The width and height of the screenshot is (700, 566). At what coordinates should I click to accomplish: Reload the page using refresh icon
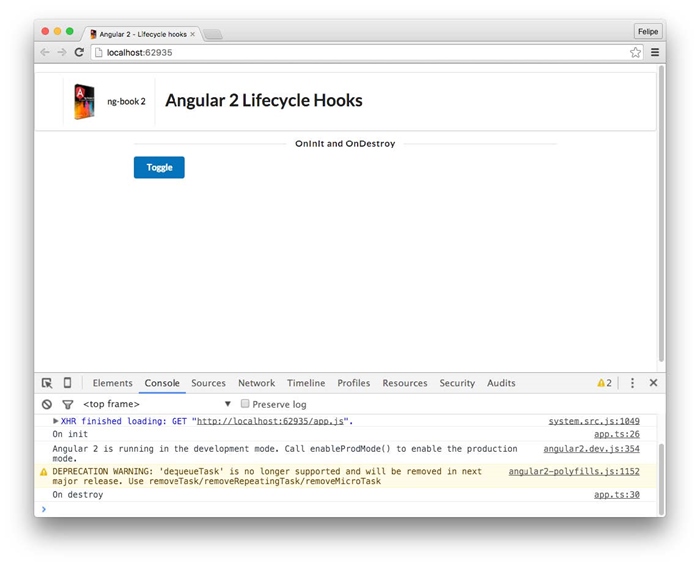tap(79, 52)
